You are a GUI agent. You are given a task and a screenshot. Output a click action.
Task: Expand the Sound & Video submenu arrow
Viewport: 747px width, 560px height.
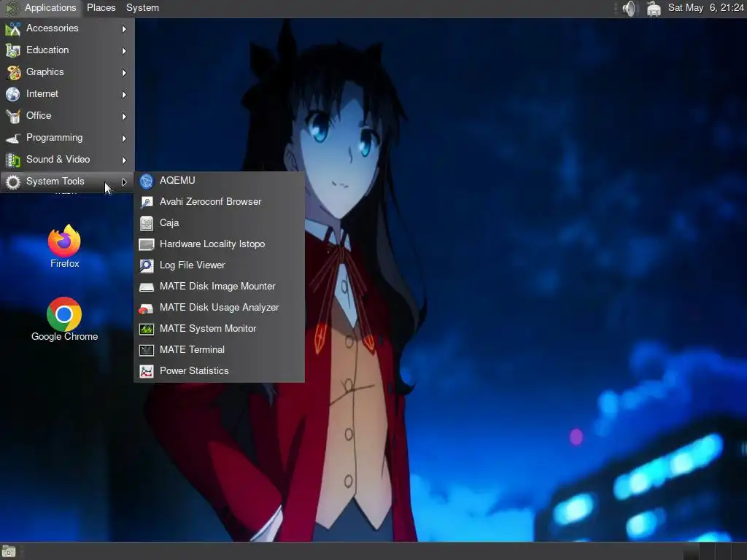(x=124, y=160)
